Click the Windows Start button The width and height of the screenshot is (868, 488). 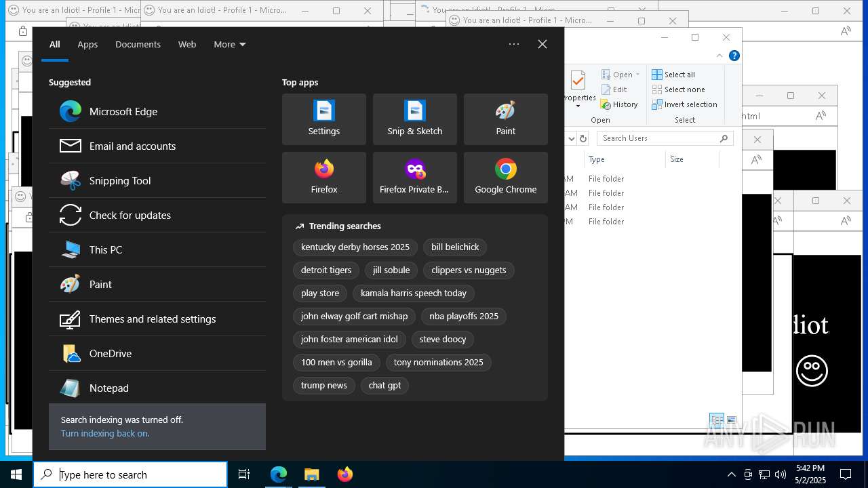(x=16, y=474)
